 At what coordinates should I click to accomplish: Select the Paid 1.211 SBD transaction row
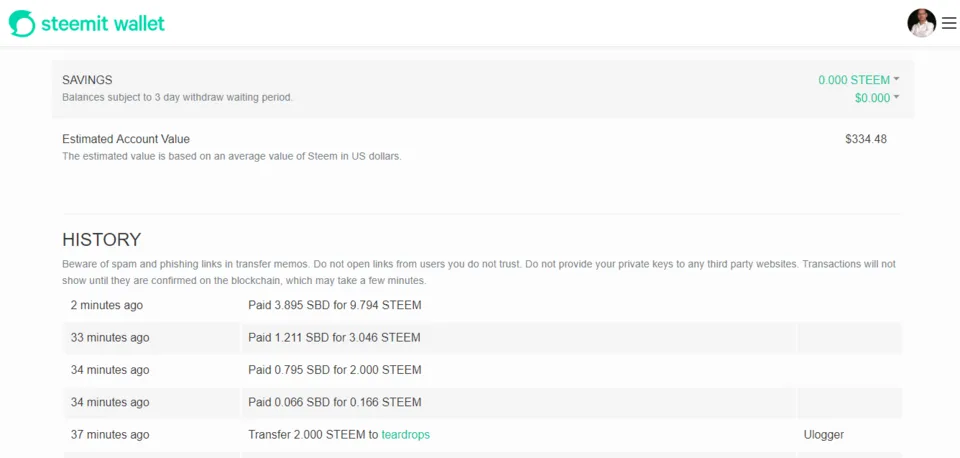(x=482, y=337)
